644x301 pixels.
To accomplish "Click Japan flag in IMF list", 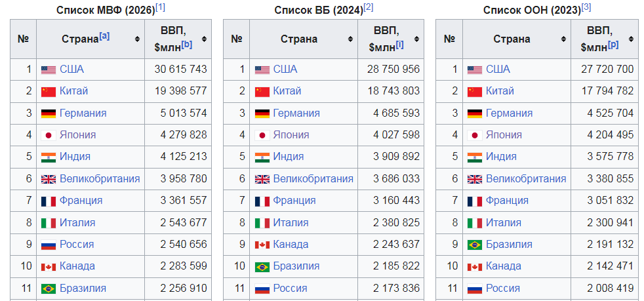I will click(48, 135).
